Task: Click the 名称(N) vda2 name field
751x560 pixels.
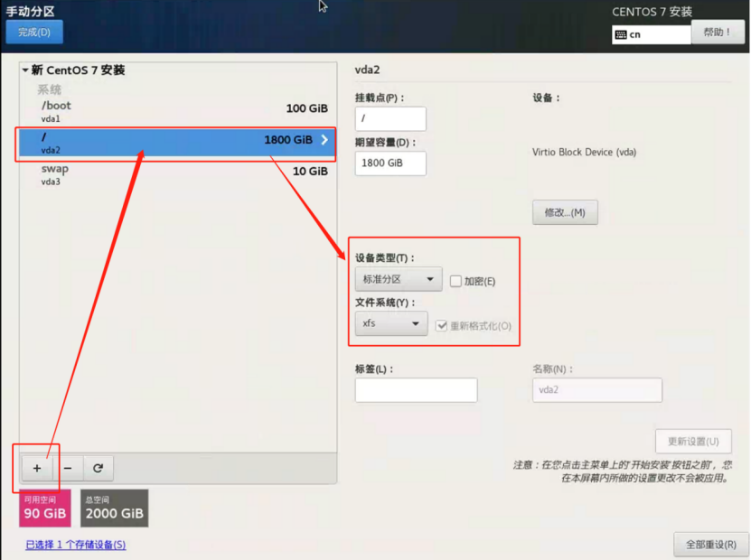Action: (x=597, y=390)
